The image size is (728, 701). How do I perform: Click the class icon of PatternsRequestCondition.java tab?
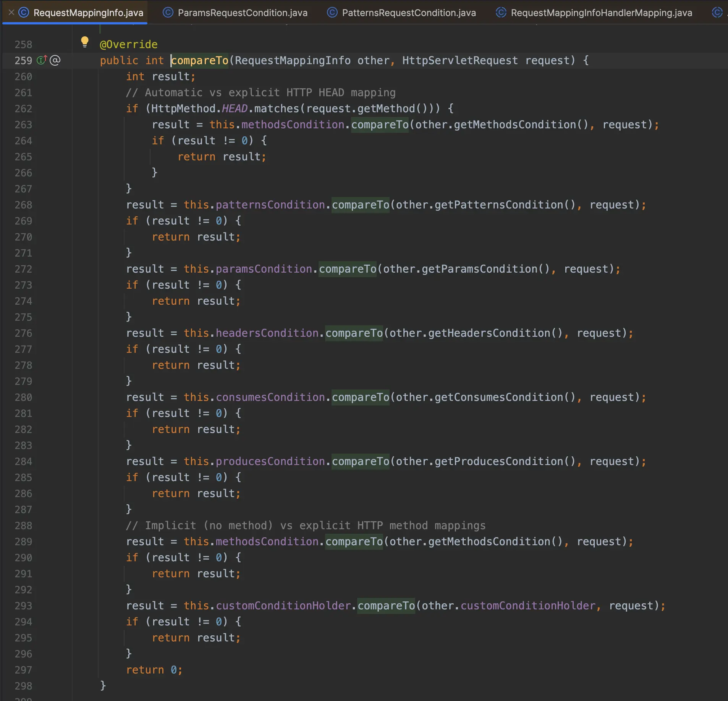pos(332,13)
